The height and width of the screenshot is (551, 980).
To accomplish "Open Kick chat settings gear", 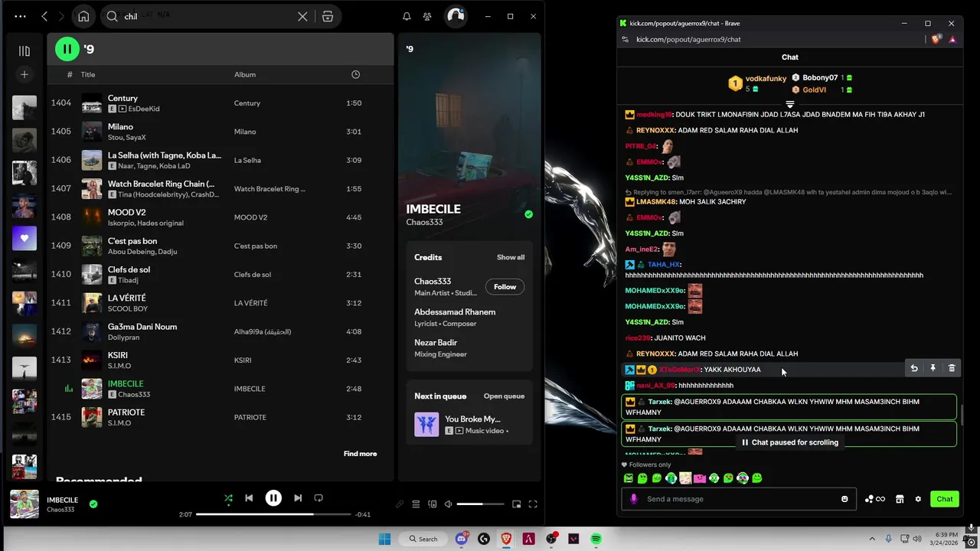I will (918, 499).
